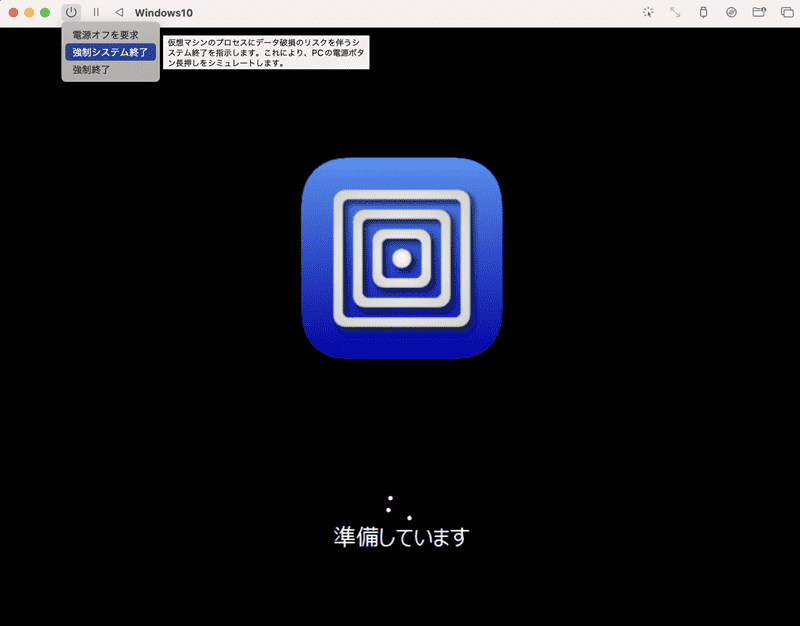This screenshot has width=800, height=626.
Task: Pause the Windows10 virtual machine
Action: (96, 12)
